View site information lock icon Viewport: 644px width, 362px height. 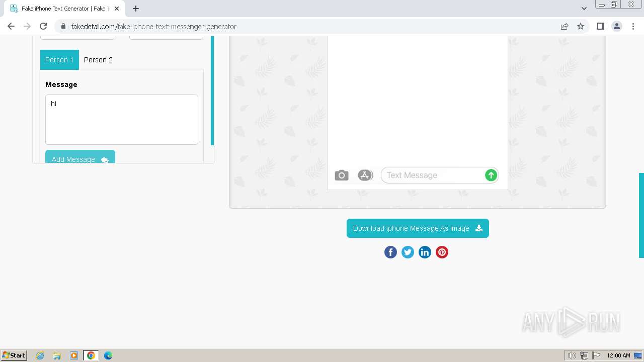(x=63, y=26)
